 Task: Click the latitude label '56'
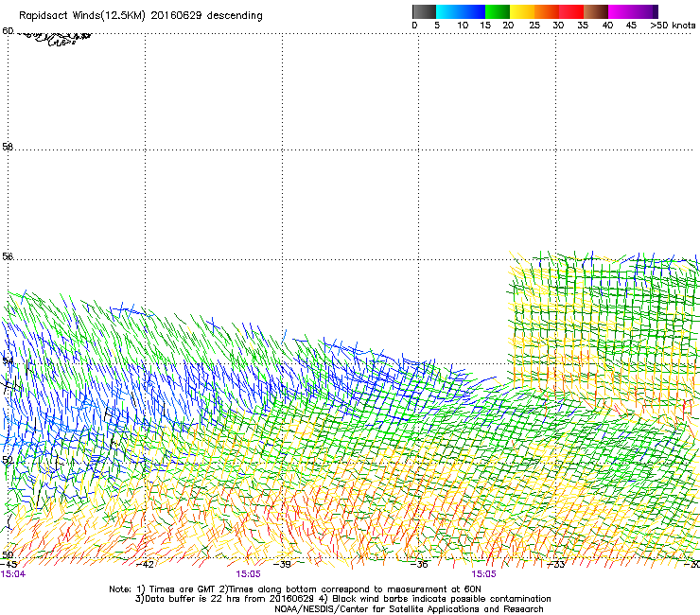pyautogui.click(x=8, y=256)
